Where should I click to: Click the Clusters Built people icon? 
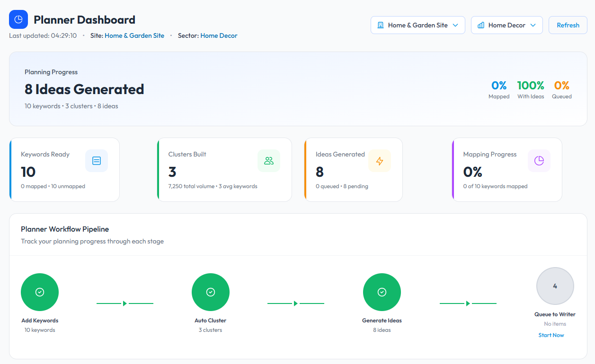pos(269,161)
